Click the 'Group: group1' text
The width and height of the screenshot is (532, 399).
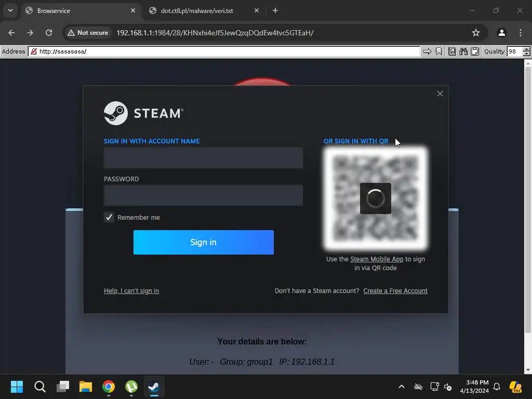246,362
